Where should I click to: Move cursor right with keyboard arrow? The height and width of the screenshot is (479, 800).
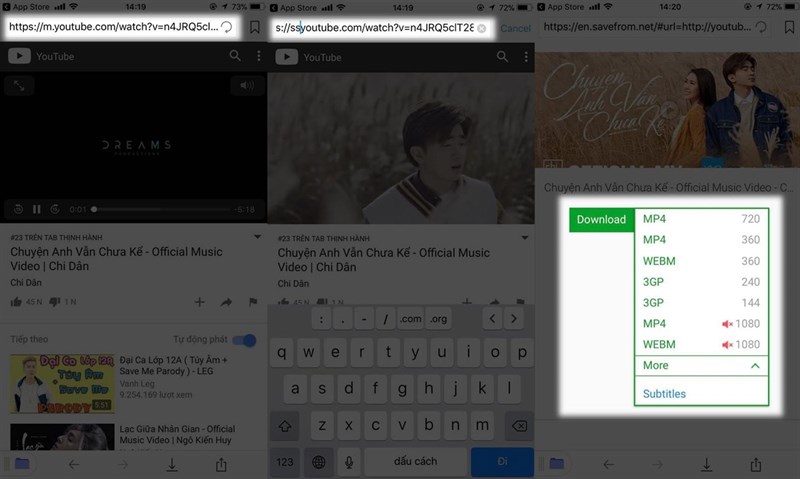514,319
